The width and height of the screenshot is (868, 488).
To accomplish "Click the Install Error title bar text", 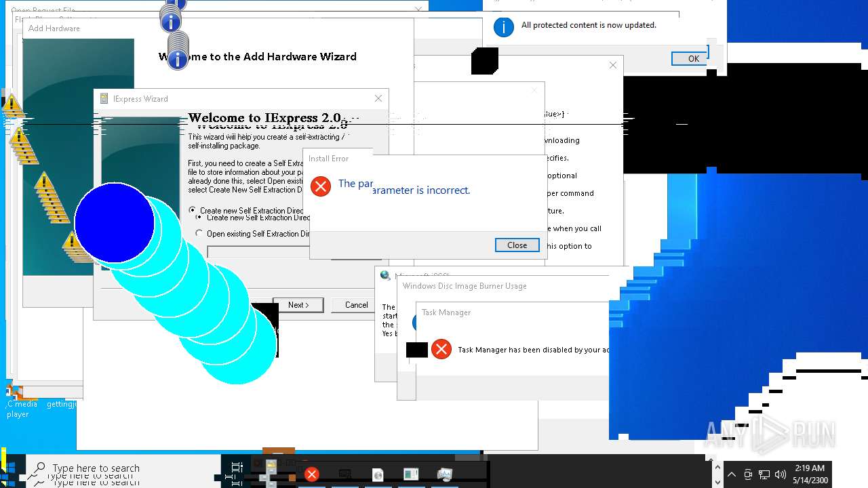I will point(328,159).
